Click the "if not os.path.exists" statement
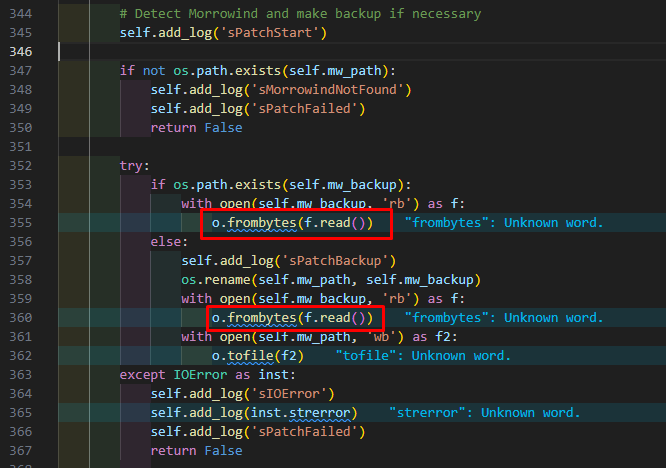This screenshot has height=468, width=666. pos(257,70)
